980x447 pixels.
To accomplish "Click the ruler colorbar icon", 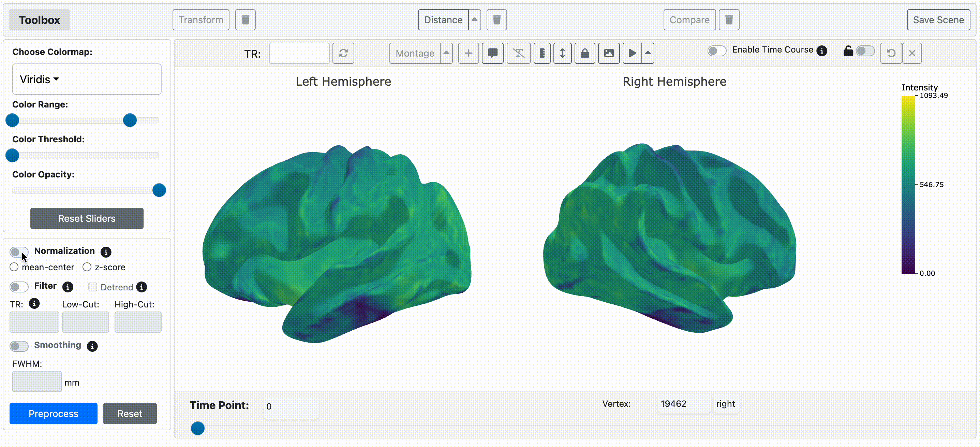I will (x=542, y=53).
